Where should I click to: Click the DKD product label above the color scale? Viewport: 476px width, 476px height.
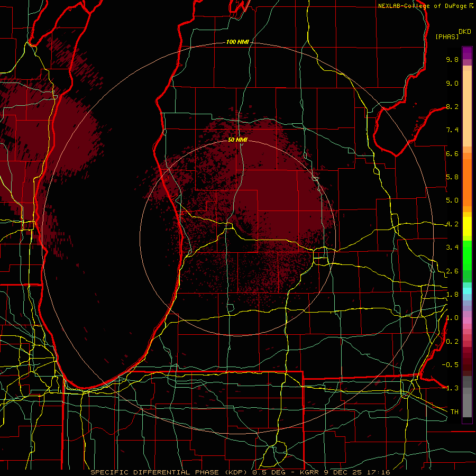(465, 32)
